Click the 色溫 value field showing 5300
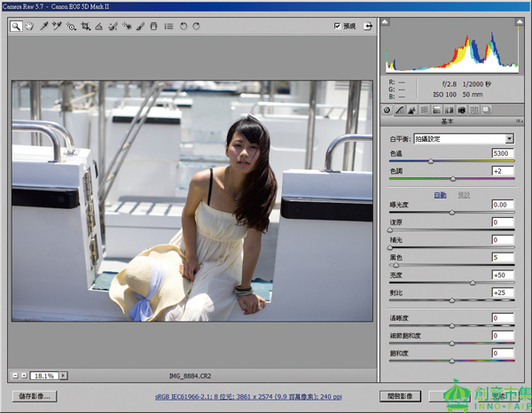532x413 pixels. pos(503,153)
